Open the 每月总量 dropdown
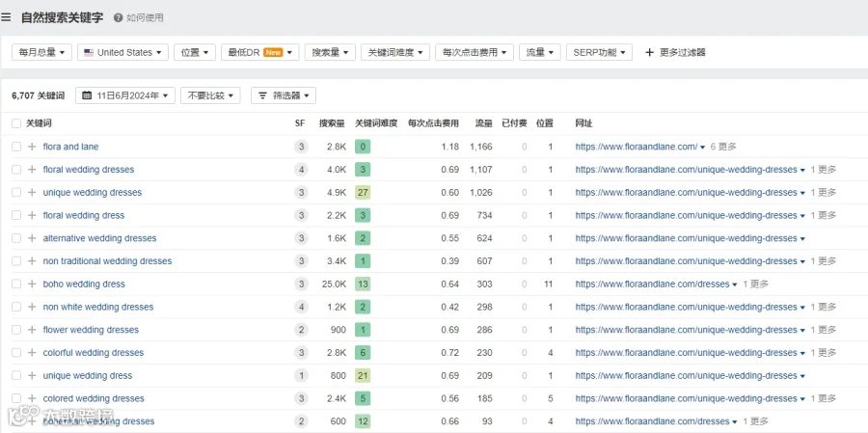Viewport: 868px width, 433px height. [41, 53]
